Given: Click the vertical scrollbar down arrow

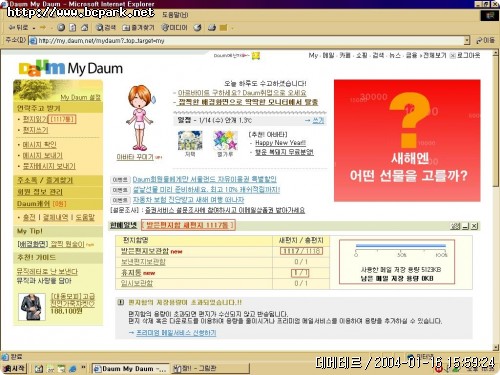Looking at the screenshot, I should tap(496, 347).
